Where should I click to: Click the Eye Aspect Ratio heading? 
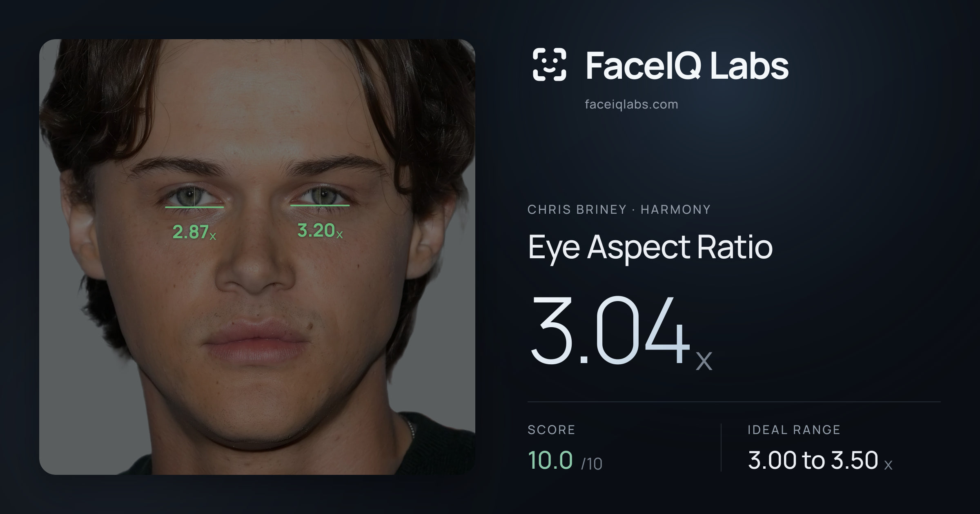point(650,247)
